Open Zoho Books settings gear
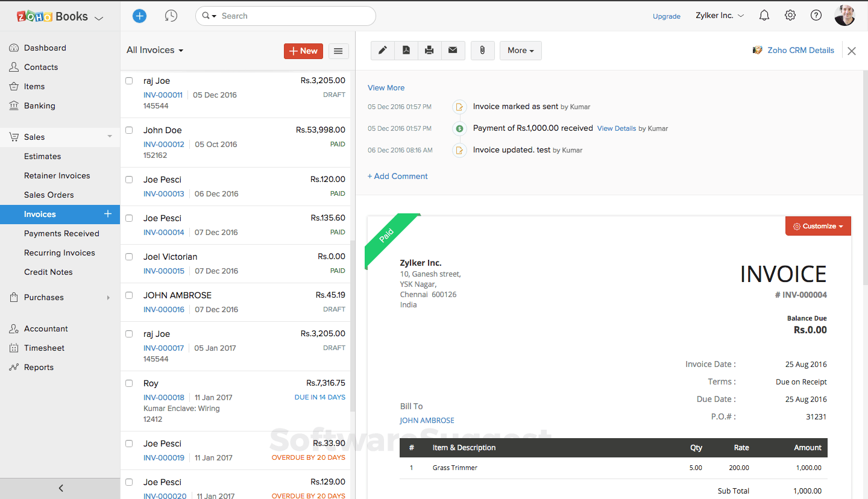 coord(790,14)
